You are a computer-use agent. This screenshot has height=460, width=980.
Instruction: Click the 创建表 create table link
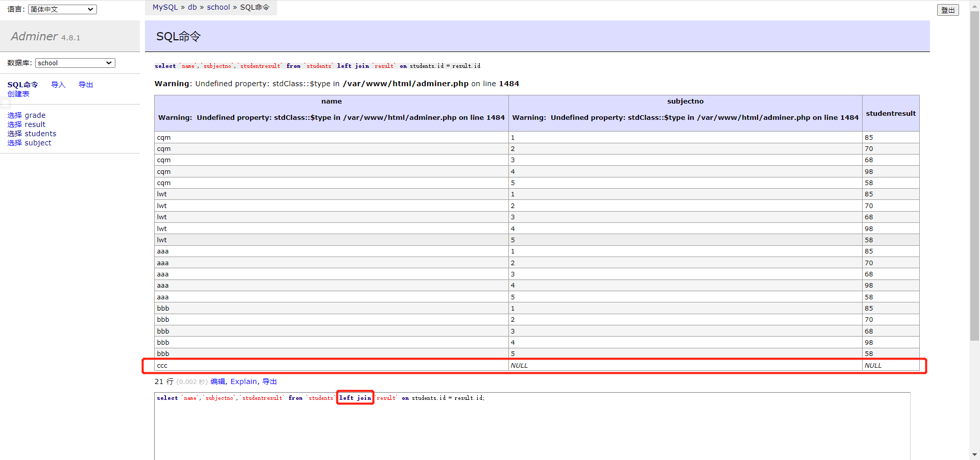click(18, 94)
